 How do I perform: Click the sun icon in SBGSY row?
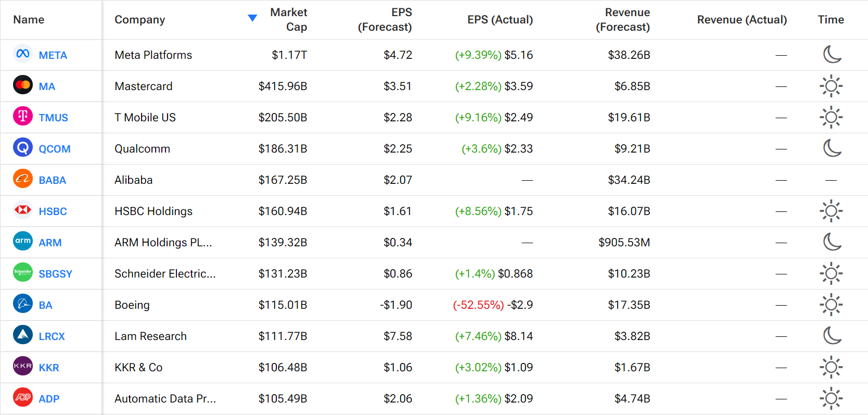[x=831, y=273]
